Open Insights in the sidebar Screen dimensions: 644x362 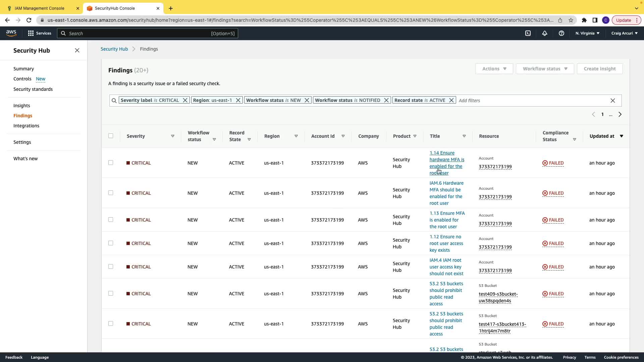tap(21, 106)
